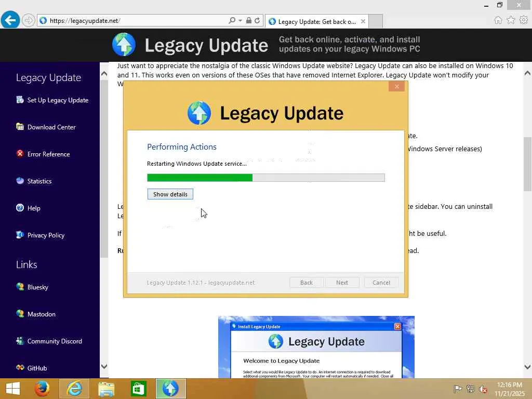Open the Windows Start button
Image resolution: width=532 pixels, height=399 pixels.
13,389
